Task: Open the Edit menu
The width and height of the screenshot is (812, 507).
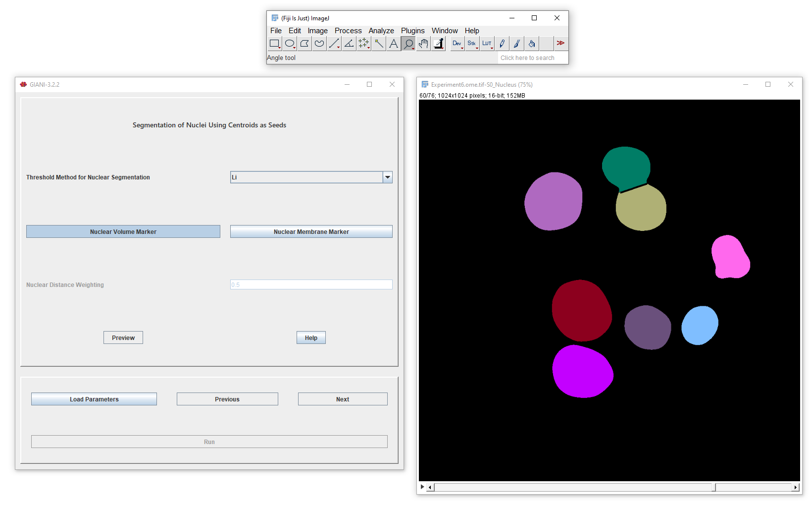Action: click(x=295, y=31)
